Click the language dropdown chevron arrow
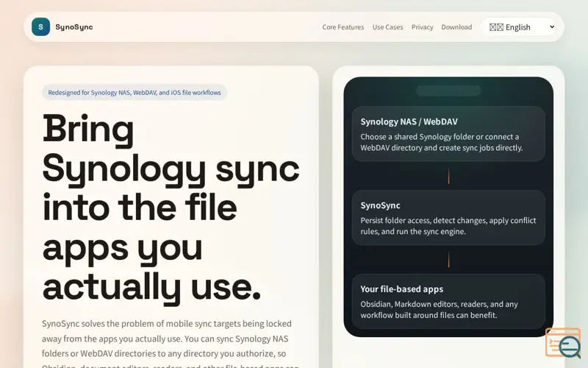 click(552, 26)
